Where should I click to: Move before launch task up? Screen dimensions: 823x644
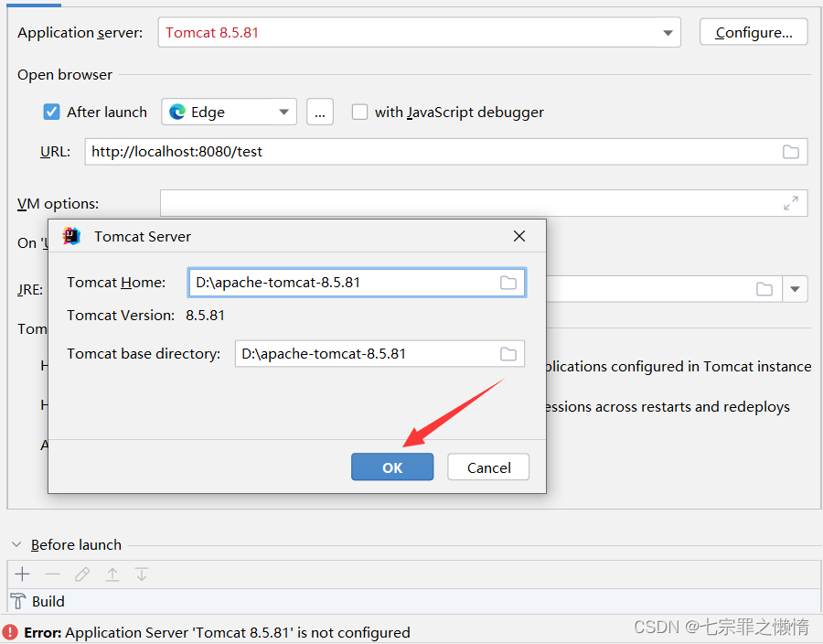tap(112, 574)
